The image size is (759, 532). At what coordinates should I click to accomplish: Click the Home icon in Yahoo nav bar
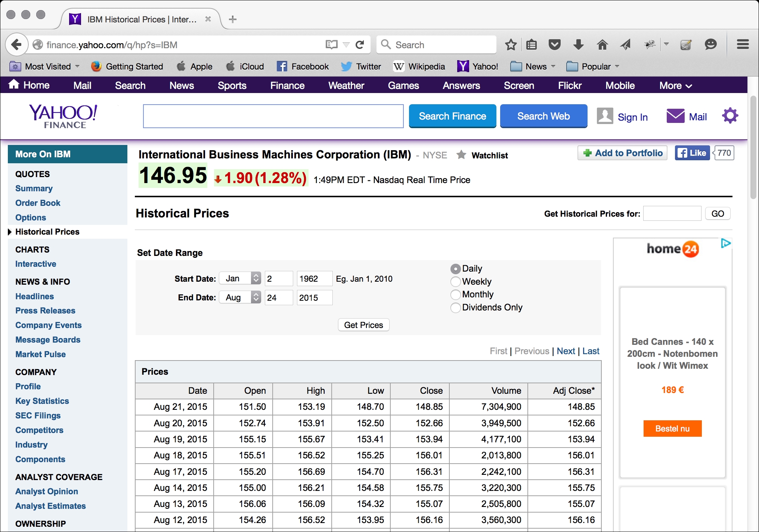point(14,84)
